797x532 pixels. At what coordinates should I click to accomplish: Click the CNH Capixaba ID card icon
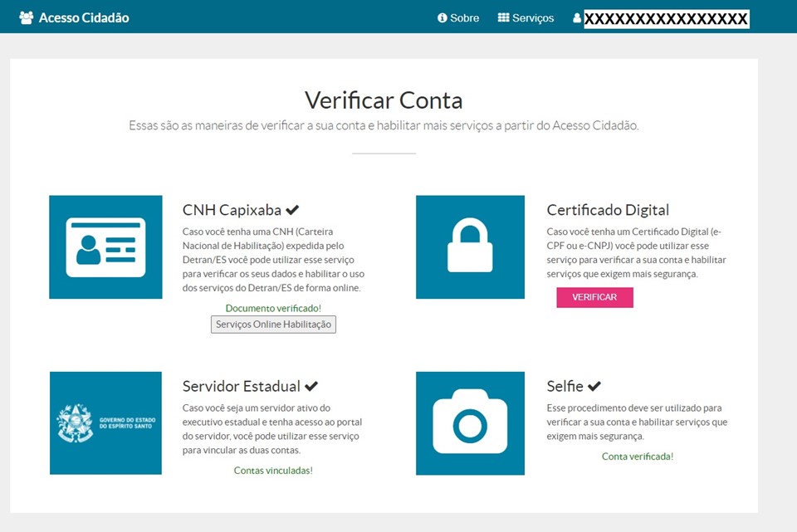(105, 247)
